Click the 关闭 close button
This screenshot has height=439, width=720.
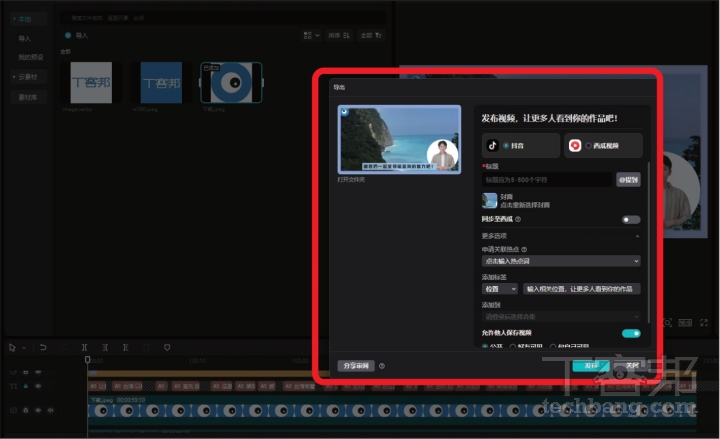(632, 366)
